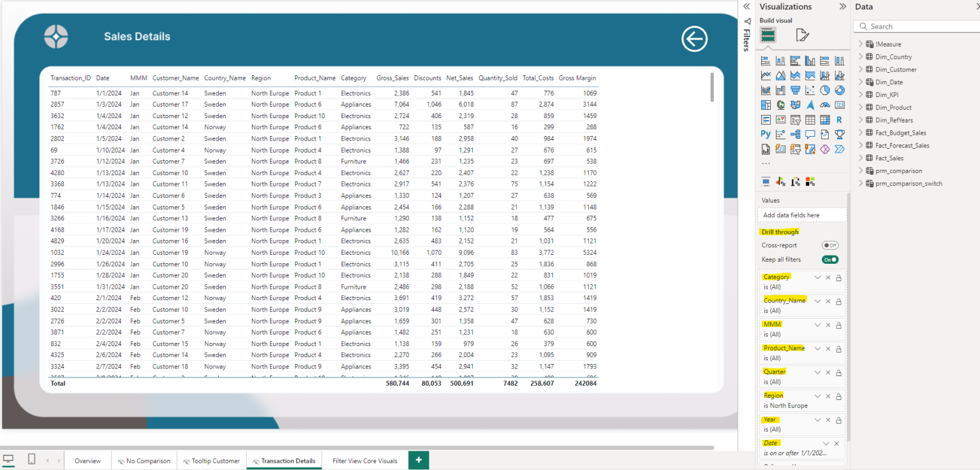Viewport: 980px width, 470px height.
Task: Select the Python visual icon
Action: point(766,133)
